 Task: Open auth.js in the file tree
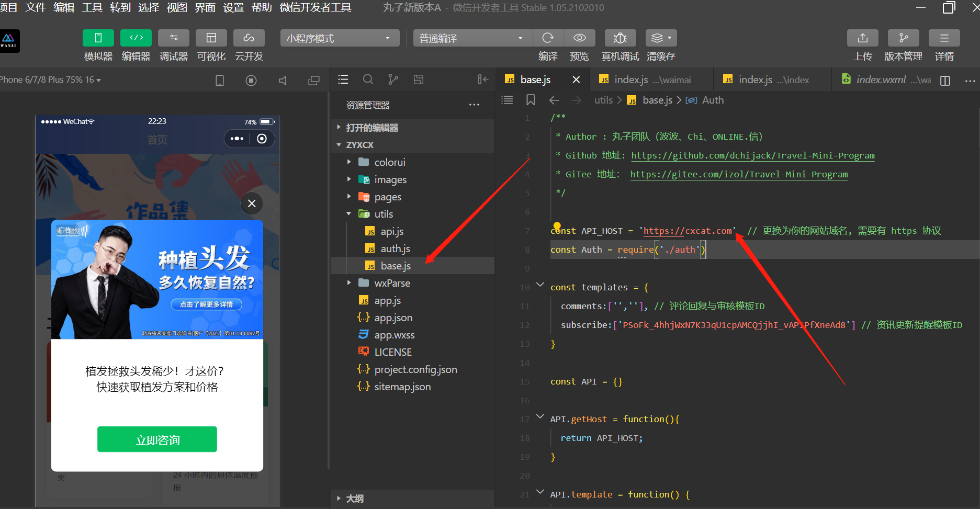(x=412, y=248)
